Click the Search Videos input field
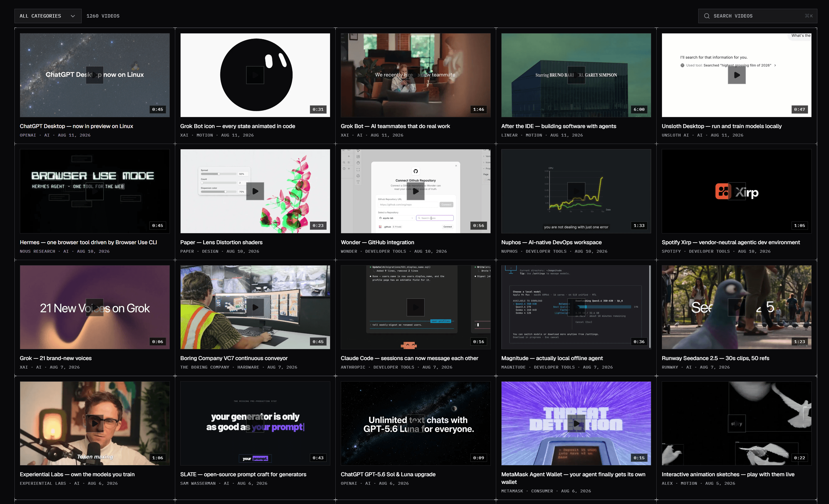 (757, 16)
